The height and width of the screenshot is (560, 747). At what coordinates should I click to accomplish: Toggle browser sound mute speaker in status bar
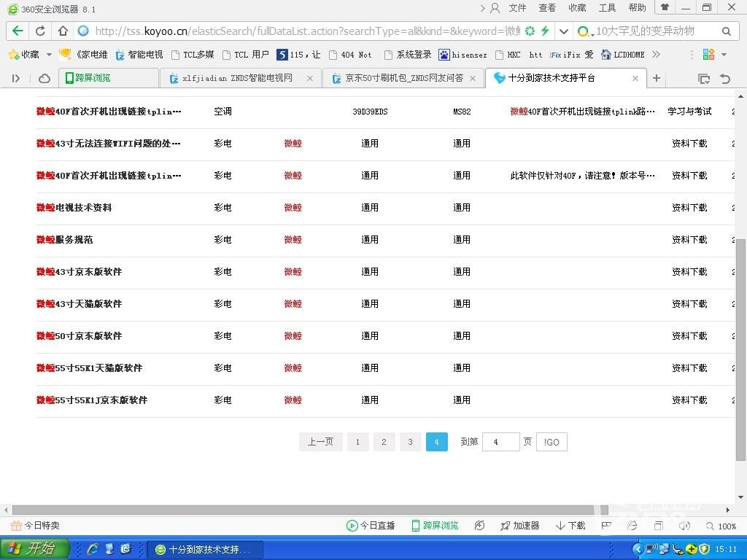click(684, 526)
